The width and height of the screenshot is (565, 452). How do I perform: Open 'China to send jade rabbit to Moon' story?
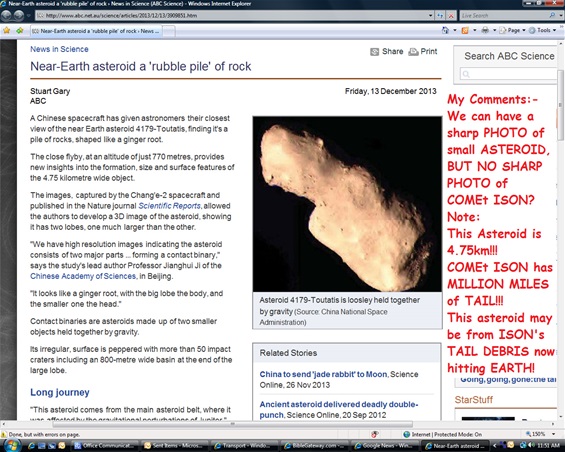point(323,374)
